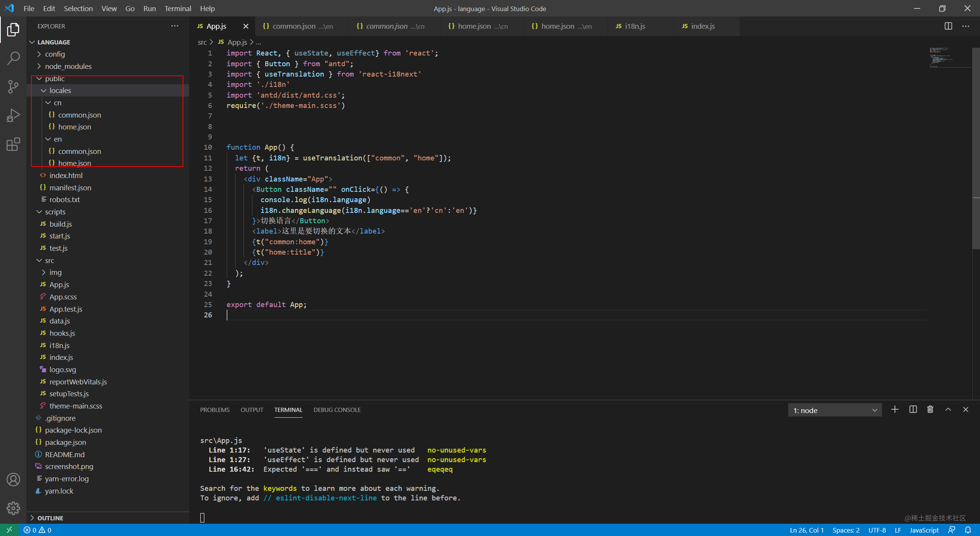Open the Accounts icon in the activity bar
980x536 pixels.
pyautogui.click(x=13, y=479)
